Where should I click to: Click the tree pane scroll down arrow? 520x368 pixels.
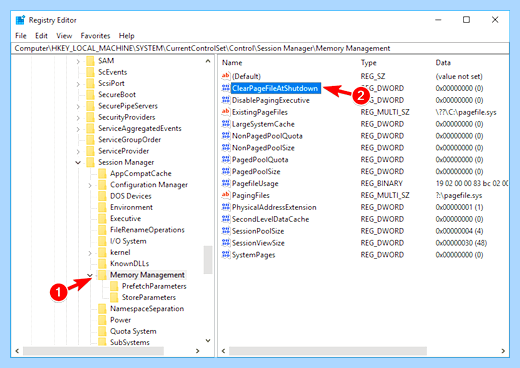tap(208, 341)
